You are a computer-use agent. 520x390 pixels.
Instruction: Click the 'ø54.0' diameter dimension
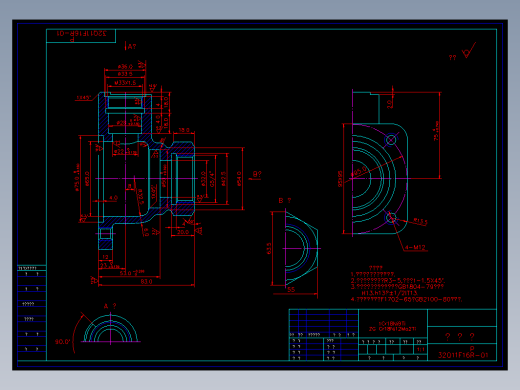click(239, 179)
